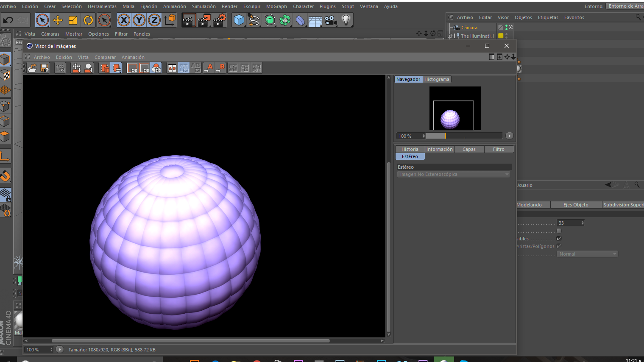Open the render settings icon
The width and height of the screenshot is (644, 362).
219,20
